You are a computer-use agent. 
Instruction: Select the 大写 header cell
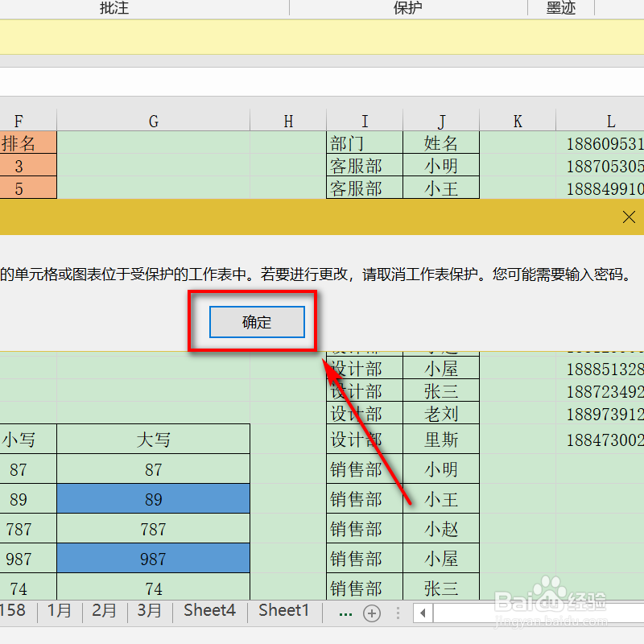[153, 439]
